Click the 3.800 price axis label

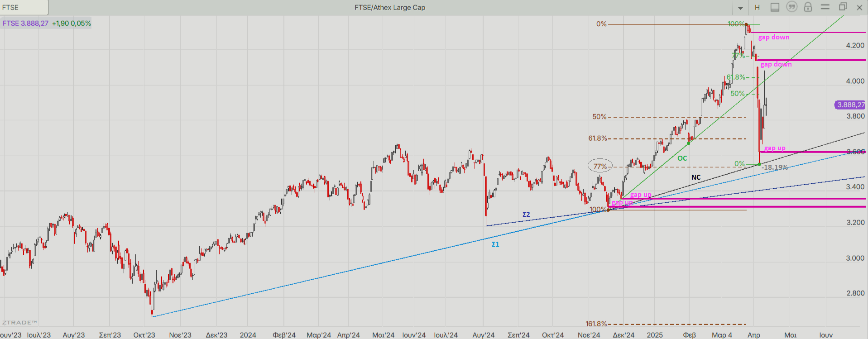855,116
